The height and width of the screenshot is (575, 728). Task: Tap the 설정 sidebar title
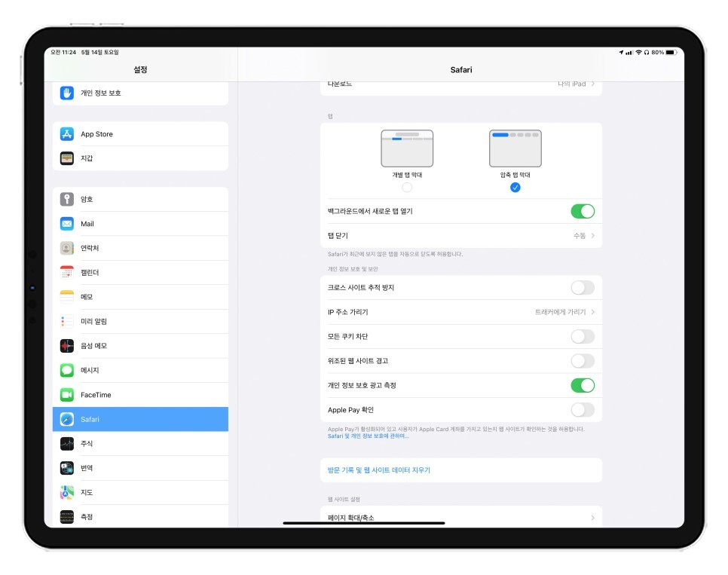pos(140,69)
